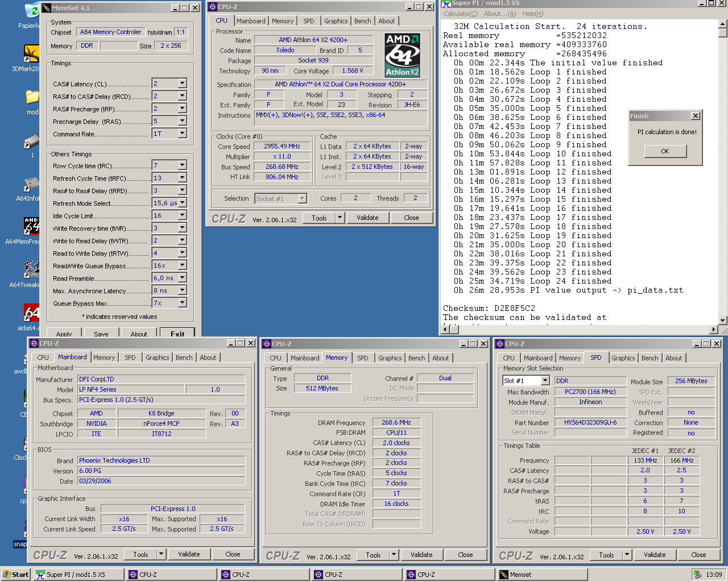This screenshot has width=728, height=582.
Task: Click the Super PI vertical scrollbar down arrow
Action: pyautogui.click(x=723, y=320)
